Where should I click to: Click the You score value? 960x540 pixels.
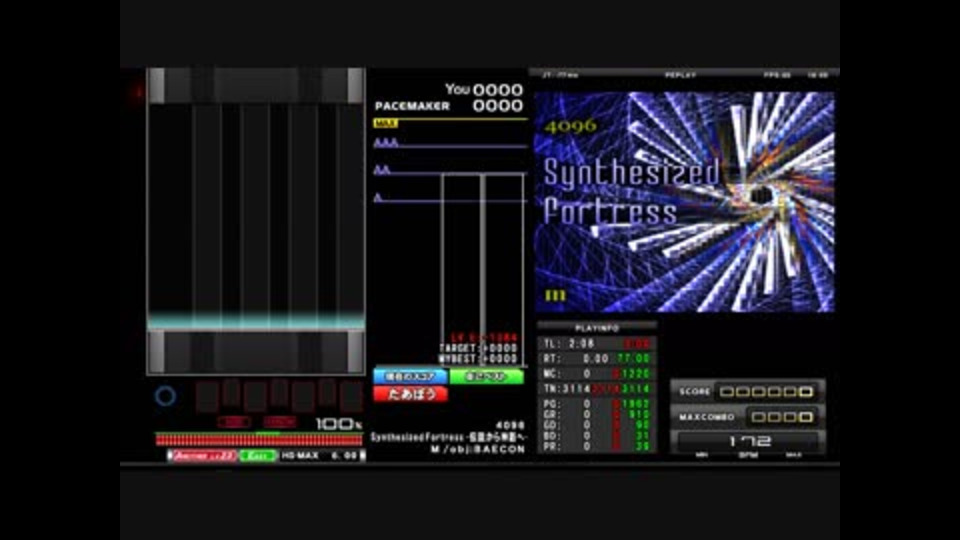click(x=498, y=90)
